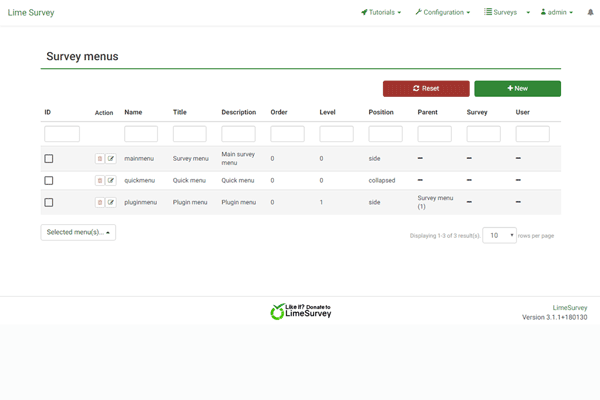This screenshot has width=600, height=400.
Task: Open the notifications bell icon
Action: tap(590, 13)
